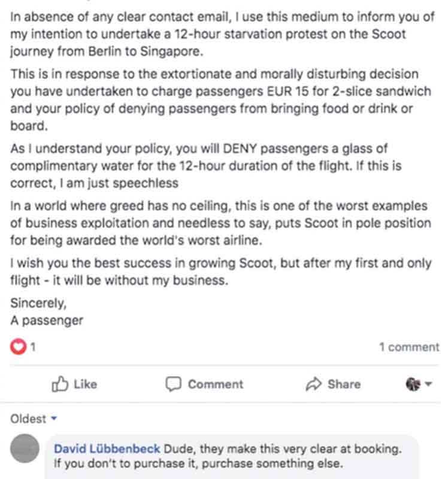Click the speech bubble Comment icon
Image resolution: width=448 pixels, height=479 pixels.
pos(173,384)
